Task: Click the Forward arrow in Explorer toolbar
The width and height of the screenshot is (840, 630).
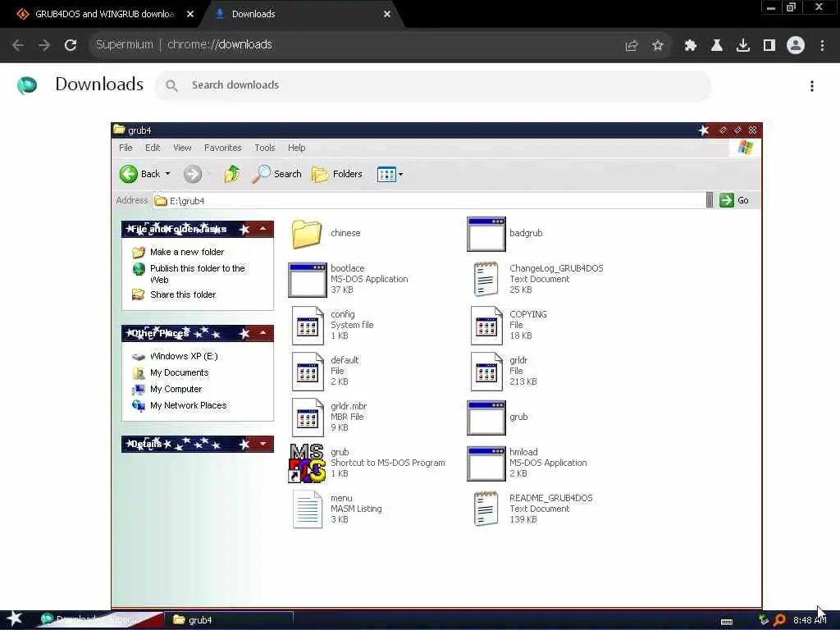Action: coord(193,174)
